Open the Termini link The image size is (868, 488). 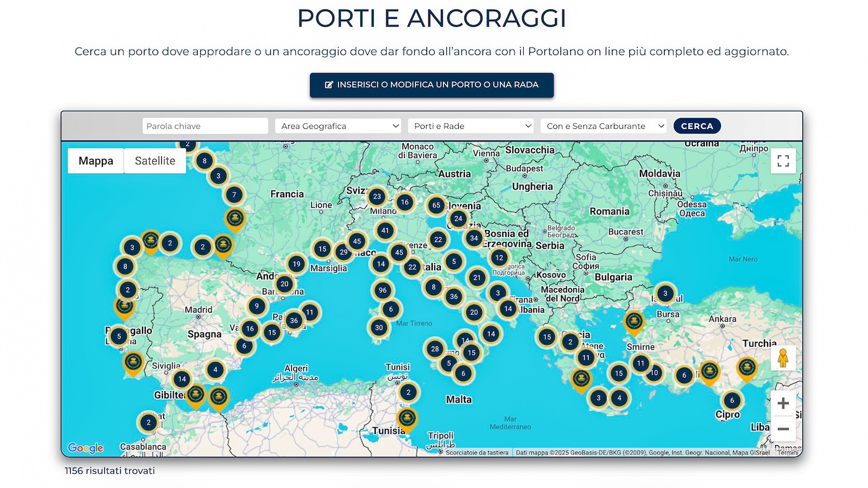[x=787, y=452]
